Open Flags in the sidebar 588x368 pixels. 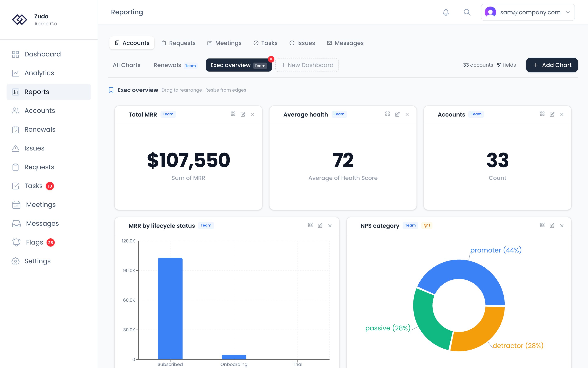[49, 242]
